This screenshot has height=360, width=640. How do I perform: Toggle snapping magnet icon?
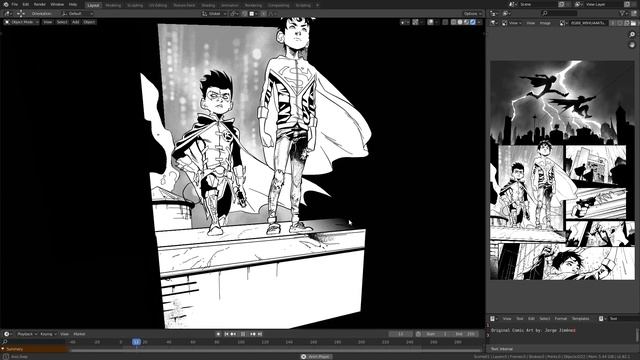(244, 13)
